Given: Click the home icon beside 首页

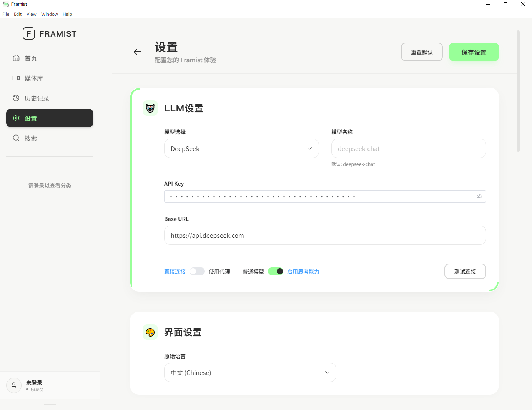Looking at the screenshot, I should (x=16, y=58).
